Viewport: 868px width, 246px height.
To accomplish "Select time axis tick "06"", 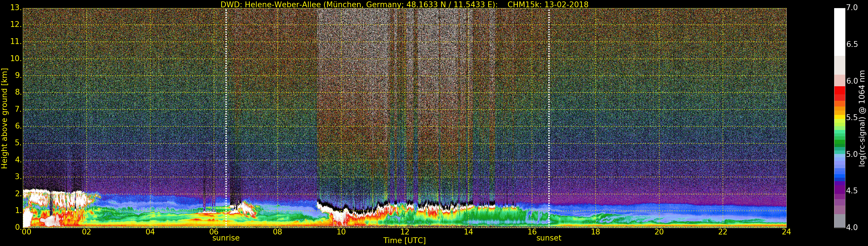I will coord(214,232).
